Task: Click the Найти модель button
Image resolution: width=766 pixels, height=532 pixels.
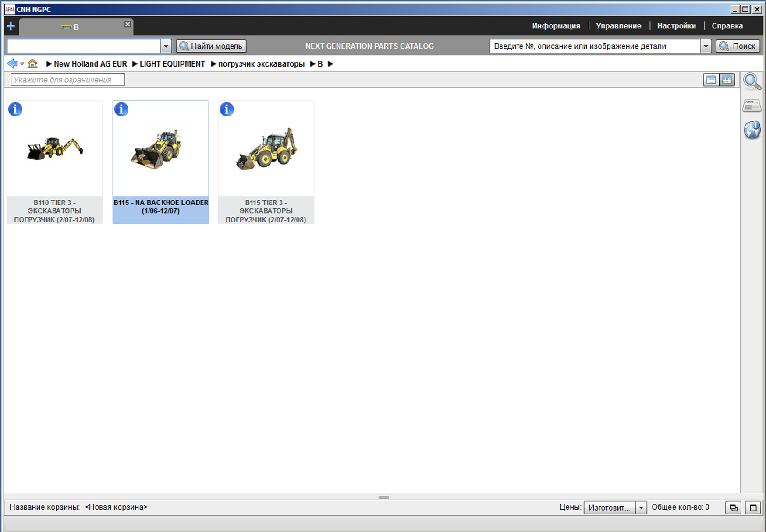Action: (211, 46)
